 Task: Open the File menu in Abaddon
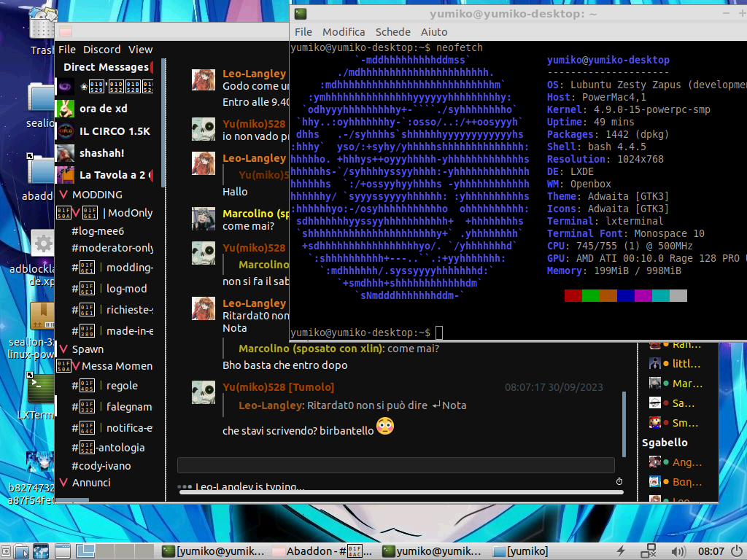pyautogui.click(x=66, y=50)
